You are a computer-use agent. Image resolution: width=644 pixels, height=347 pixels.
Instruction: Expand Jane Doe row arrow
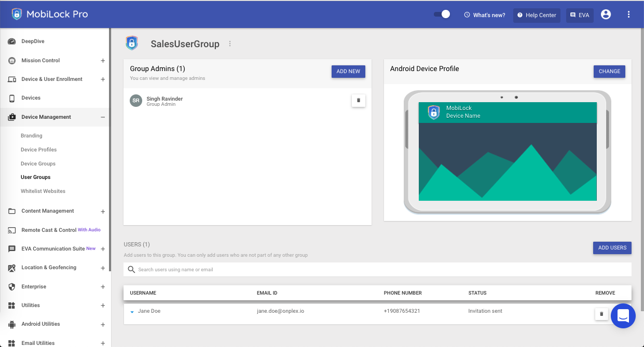(x=132, y=312)
